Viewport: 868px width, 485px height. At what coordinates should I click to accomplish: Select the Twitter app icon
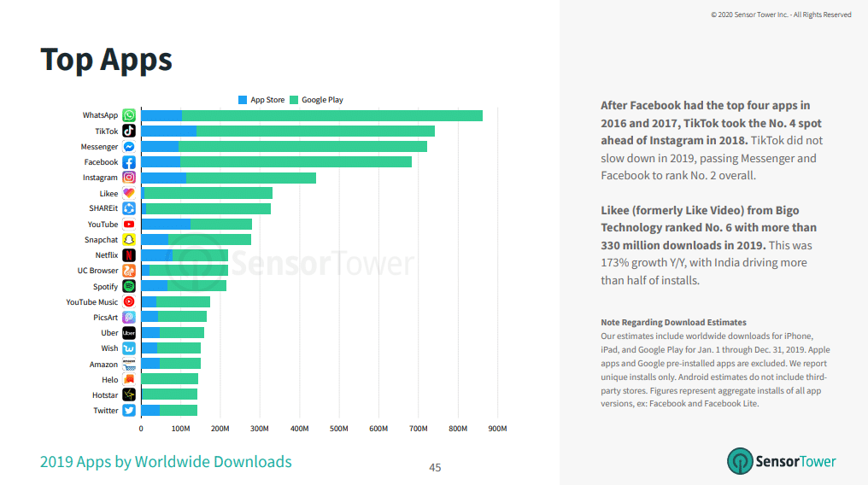click(129, 411)
